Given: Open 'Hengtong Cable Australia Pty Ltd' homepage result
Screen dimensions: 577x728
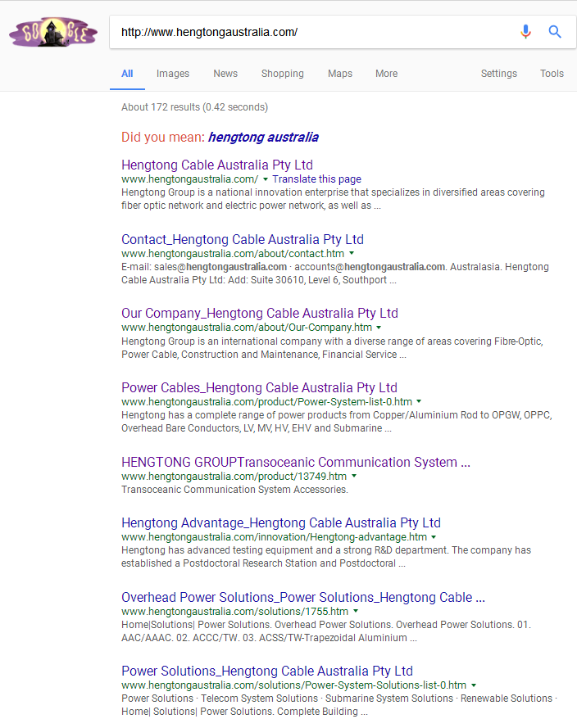Looking at the screenshot, I should click(x=217, y=165).
